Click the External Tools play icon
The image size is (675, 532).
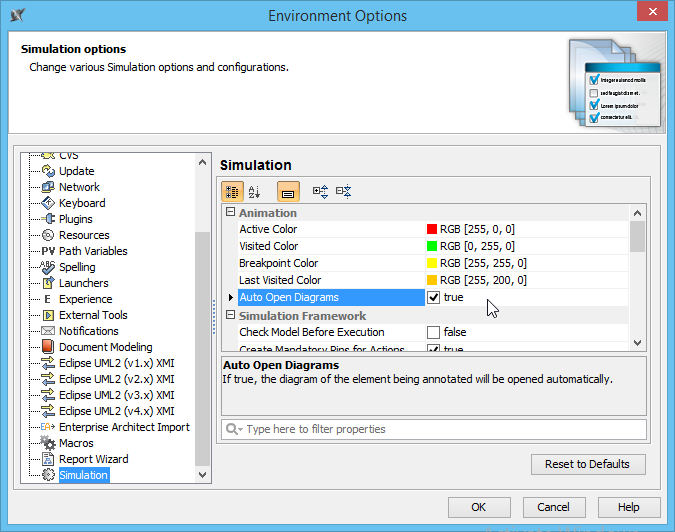coord(48,315)
